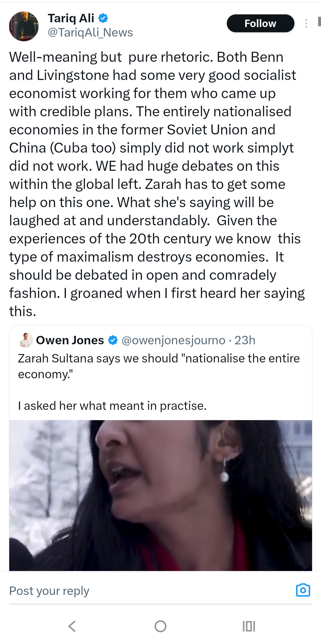321x644 pixels.
Task: Open the quoted post text about Zarah Sultana
Action: coord(159,366)
